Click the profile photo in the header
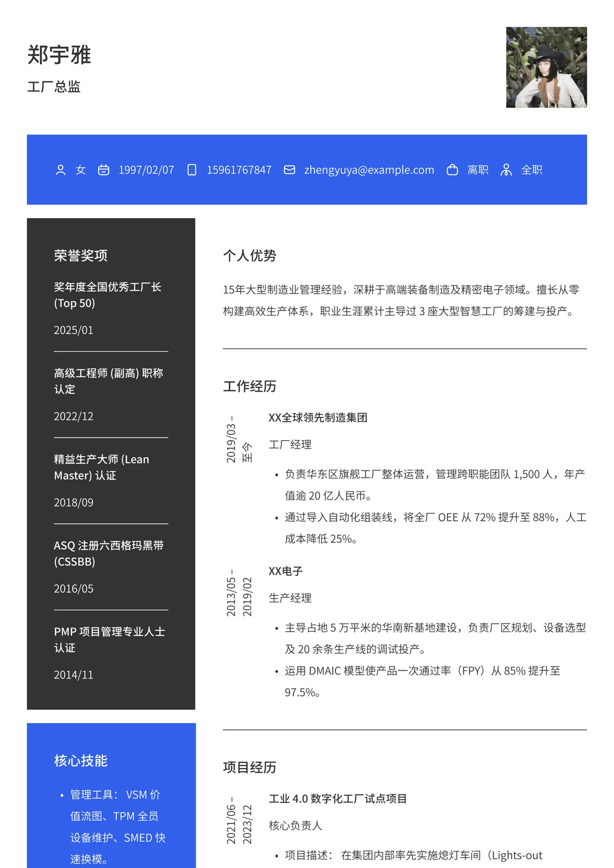 coord(546,67)
